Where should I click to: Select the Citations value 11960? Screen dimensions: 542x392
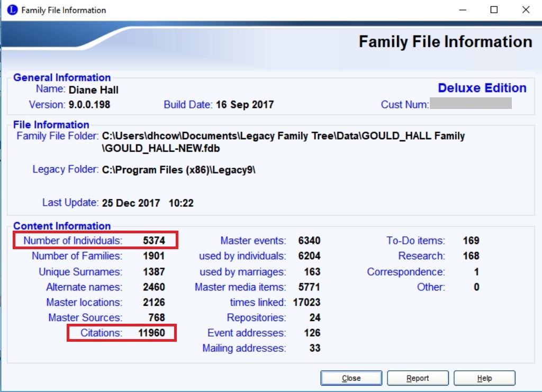tap(152, 333)
